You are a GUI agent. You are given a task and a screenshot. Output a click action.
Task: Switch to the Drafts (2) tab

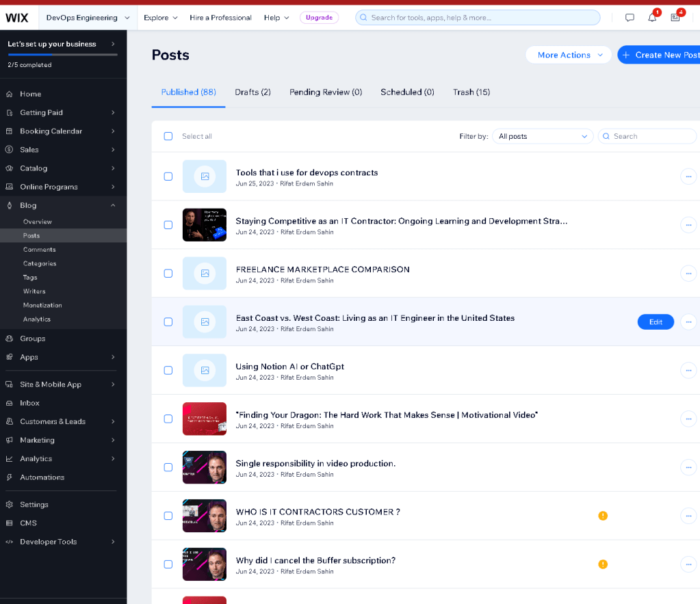[252, 92]
